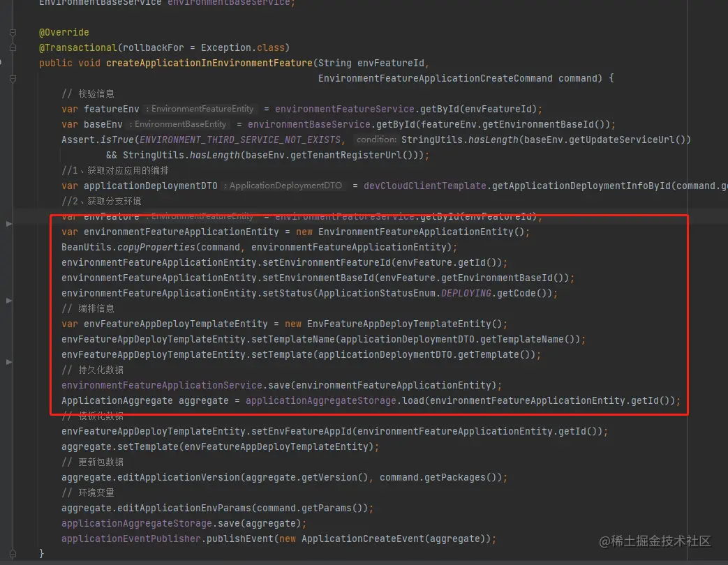Image resolution: width=728 pixels, height=565 pixels.
Task: Collapse the fold marker beside the EnvironmentFeatureApplicationCreateCommand line
Action: pos(13,79)
